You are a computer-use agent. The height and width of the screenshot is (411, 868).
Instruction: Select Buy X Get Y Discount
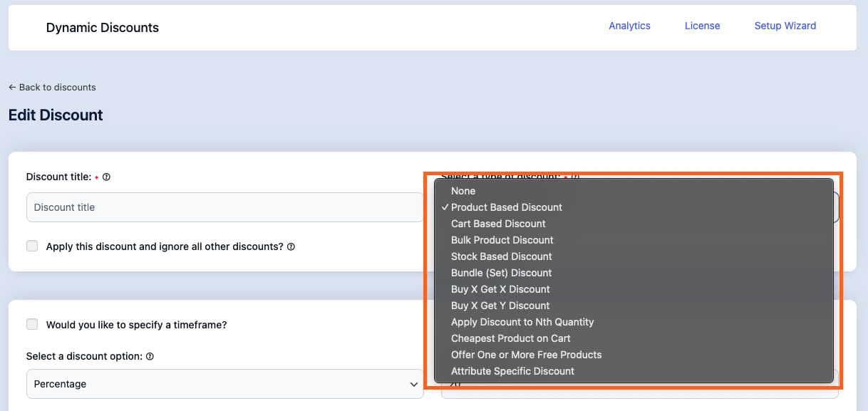500,306
